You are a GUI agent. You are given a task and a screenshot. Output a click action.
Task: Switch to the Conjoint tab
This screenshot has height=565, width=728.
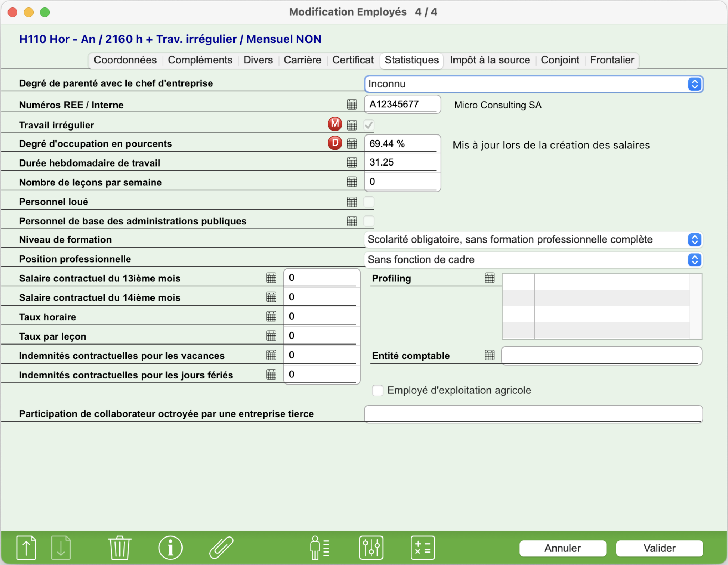[560, 60]
